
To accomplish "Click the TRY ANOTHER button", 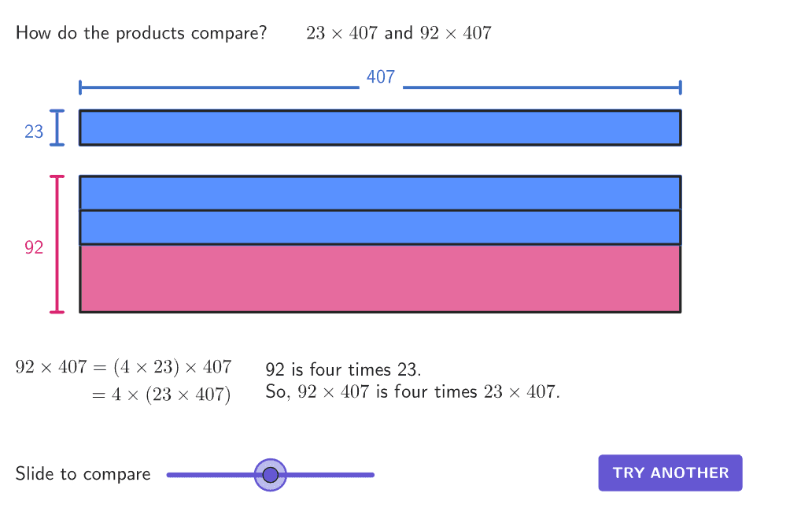I will (670, 473).
